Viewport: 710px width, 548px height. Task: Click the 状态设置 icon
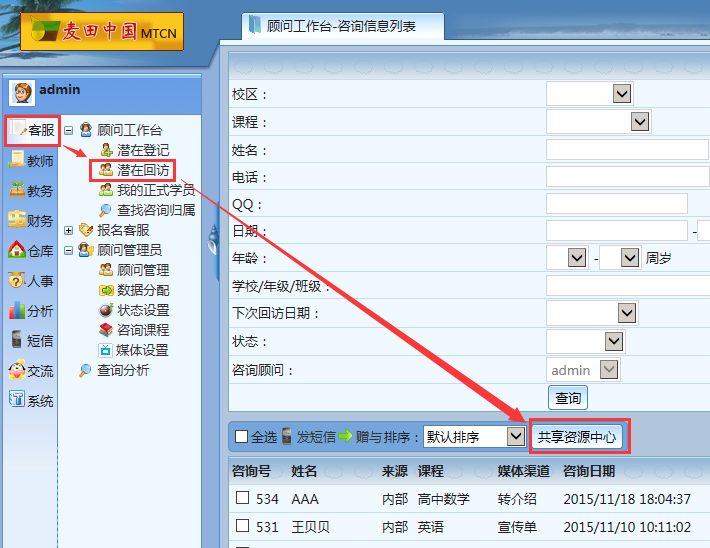[106, 310]
